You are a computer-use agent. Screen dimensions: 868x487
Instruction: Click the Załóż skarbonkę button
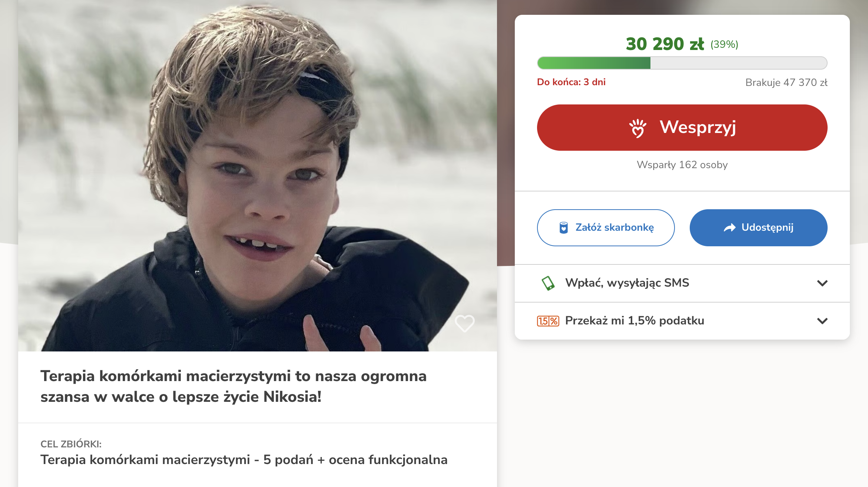click(x=606, y=228)
